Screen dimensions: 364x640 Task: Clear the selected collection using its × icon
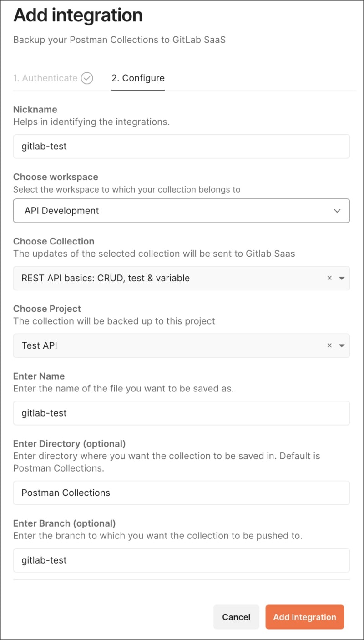pyautogui.click(x=329, y=278)
